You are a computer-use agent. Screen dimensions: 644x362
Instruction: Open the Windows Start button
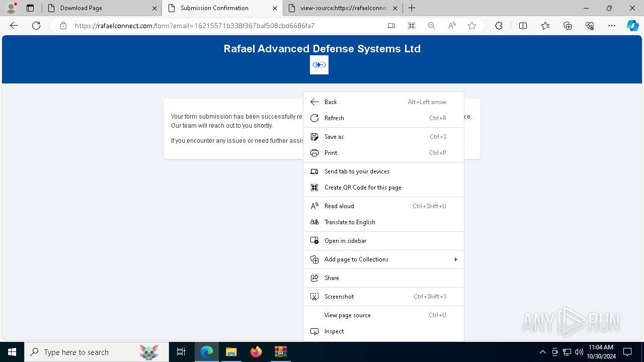(x=12, y=352)
